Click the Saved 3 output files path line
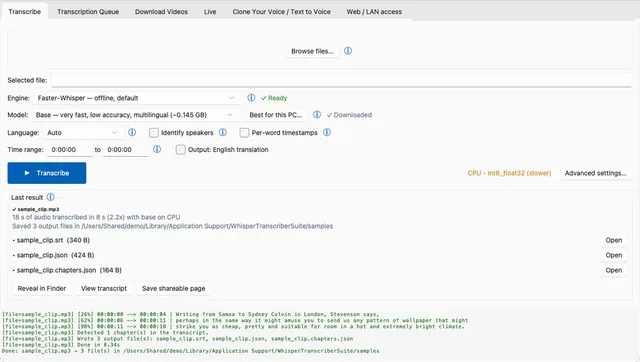Viewport: 640px width, 362px height. 172,226
